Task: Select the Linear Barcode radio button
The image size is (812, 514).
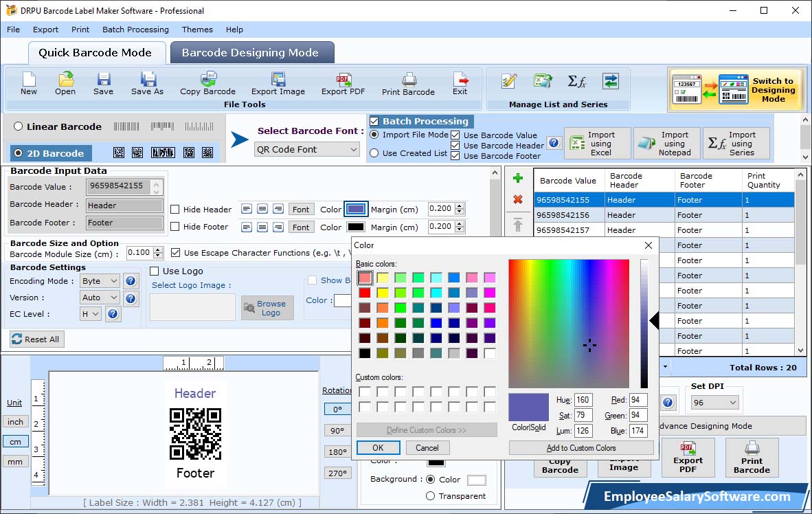Action: click(x=18, y=126)
